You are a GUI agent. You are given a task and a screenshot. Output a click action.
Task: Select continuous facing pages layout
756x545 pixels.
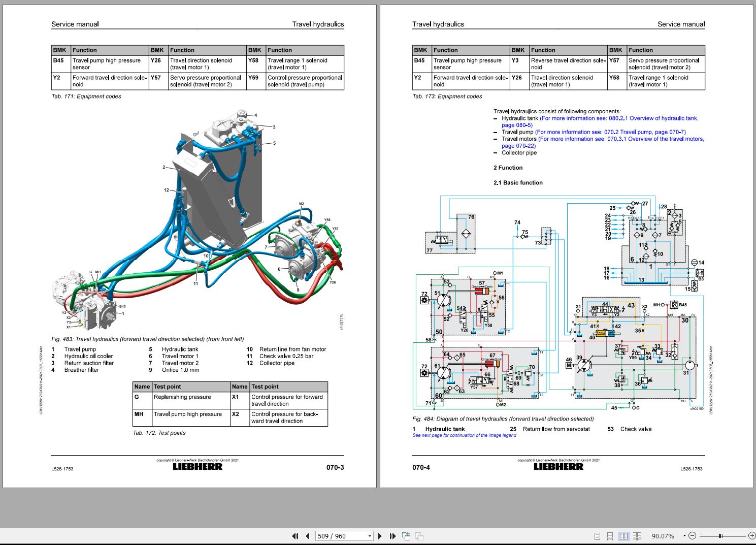point(637,536)
